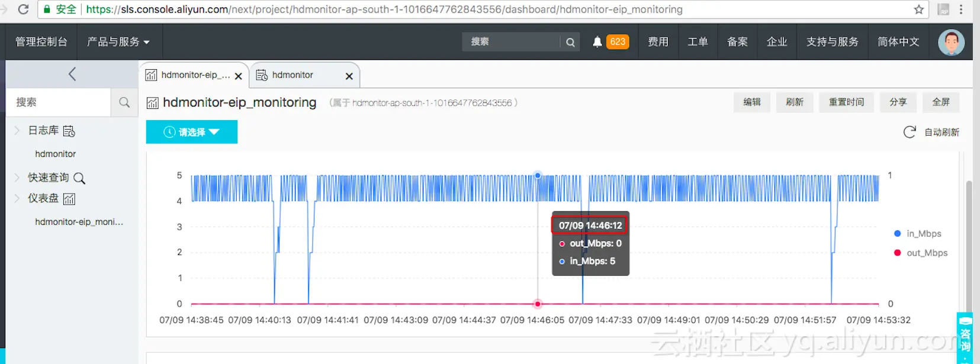The height and width of the screenshot is (364, 980).
Task: Select hdmonitor logstore in sidebar
Action: 56,154
